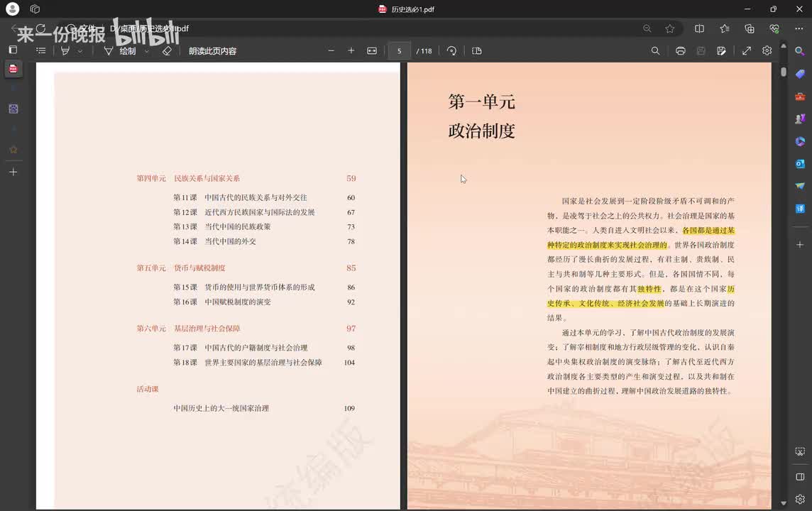
Task: Click the scrollbar up arrow
Action: tap(784, 46)
